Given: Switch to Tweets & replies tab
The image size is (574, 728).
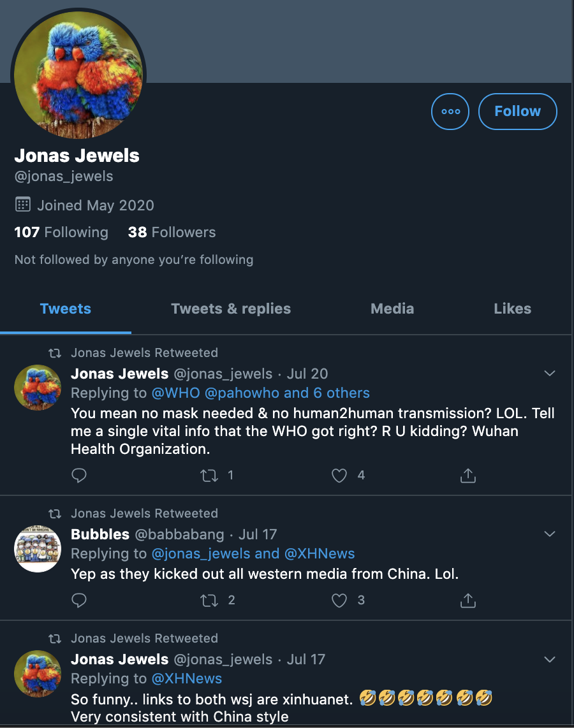Looking at the screenshot, I should pos(231,309).
